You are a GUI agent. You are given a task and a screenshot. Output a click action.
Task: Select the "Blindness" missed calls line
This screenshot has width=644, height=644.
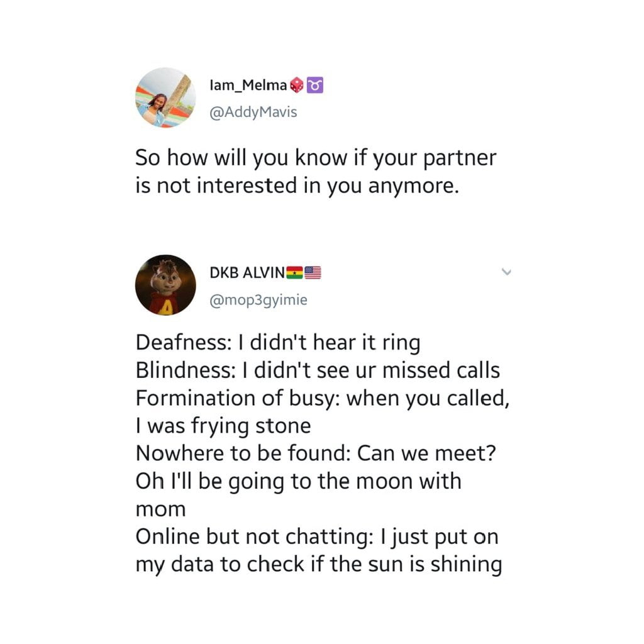tap(318, 371)
